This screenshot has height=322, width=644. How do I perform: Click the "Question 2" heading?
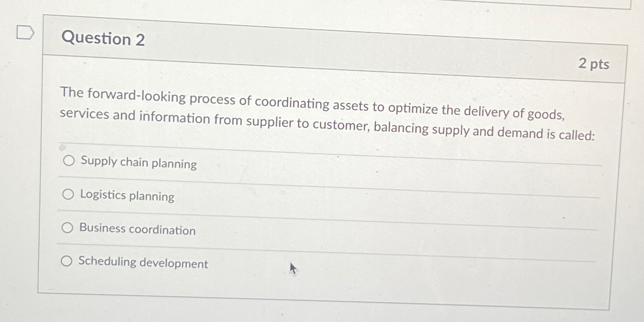click(x=103, y=39)
